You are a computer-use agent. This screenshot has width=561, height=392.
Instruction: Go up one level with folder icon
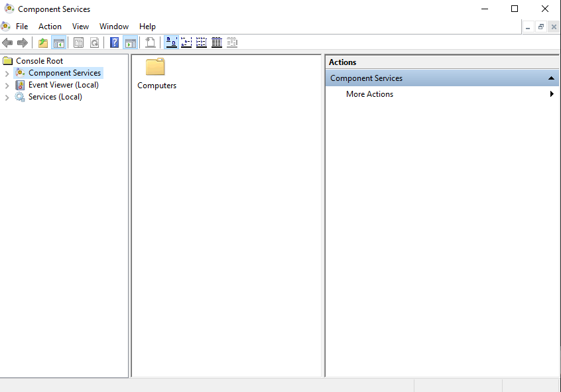tap(43, 42)
